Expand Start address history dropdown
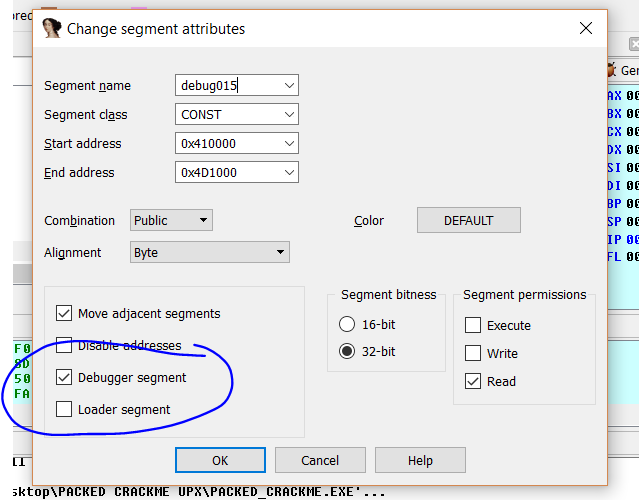Image resolution: width=639 pixels, height=500 pixels. coord(289,144)
